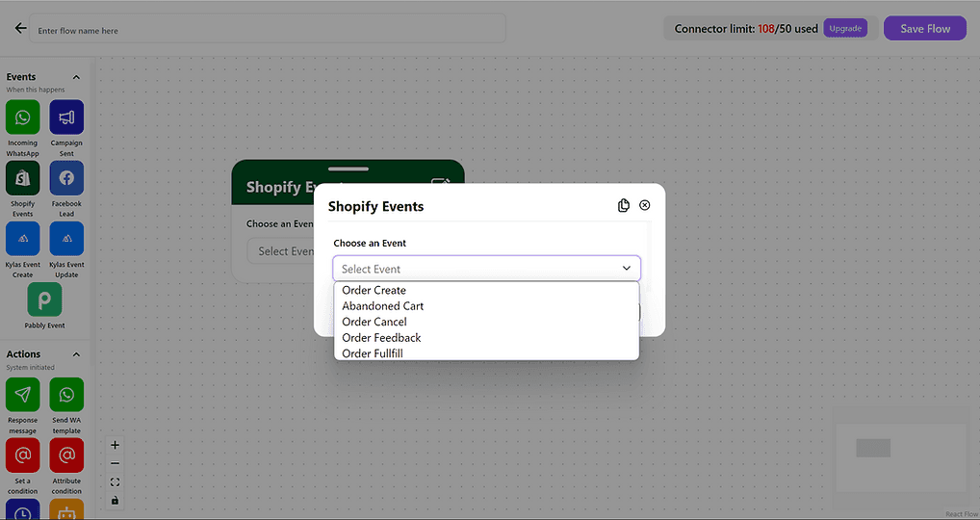Collapse the Events section chevron
980x520 pixels.
point(76,77)
